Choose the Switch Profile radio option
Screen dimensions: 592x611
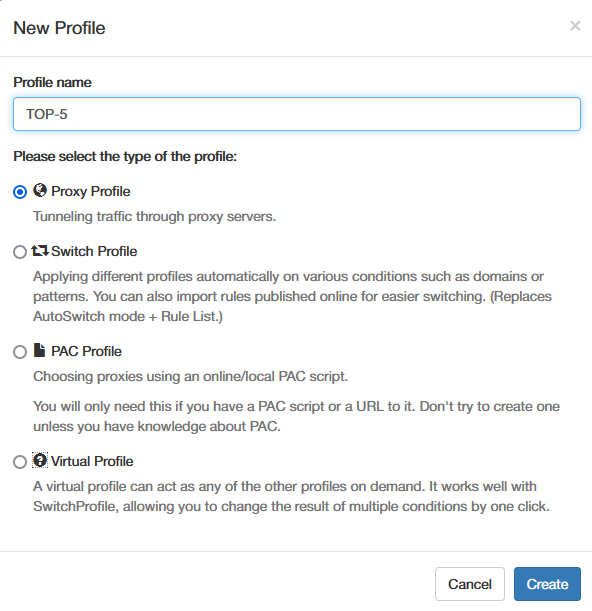[20, 252]
